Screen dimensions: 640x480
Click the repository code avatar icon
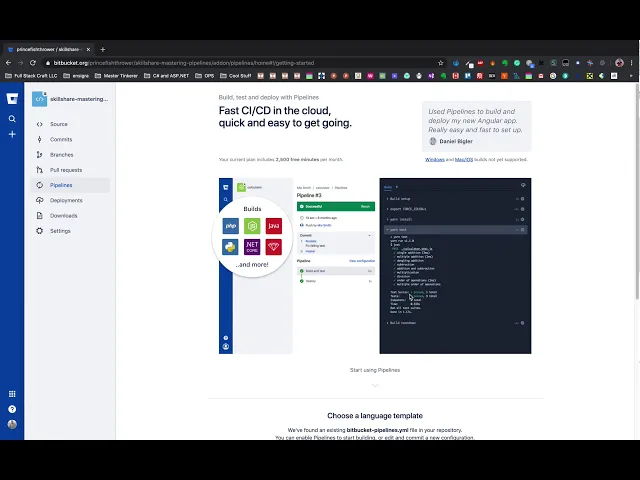[x=40, y=99]
